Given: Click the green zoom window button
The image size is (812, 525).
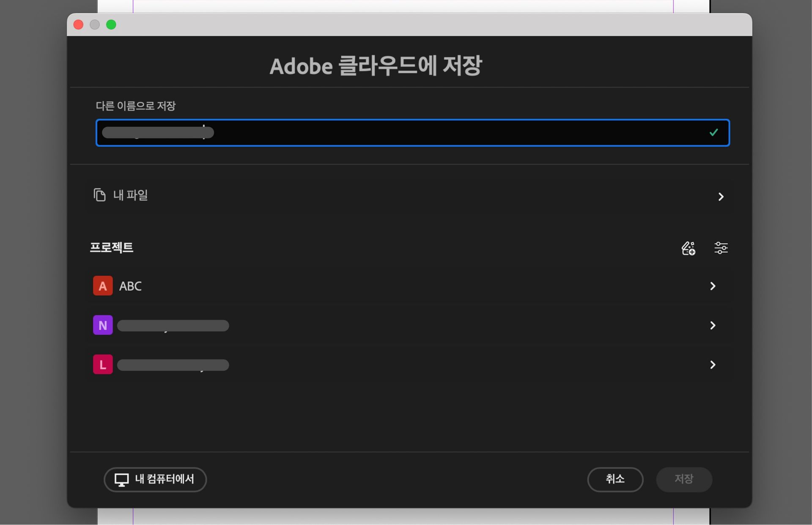Looking at the screenshot, I should [x=112, y=25].
